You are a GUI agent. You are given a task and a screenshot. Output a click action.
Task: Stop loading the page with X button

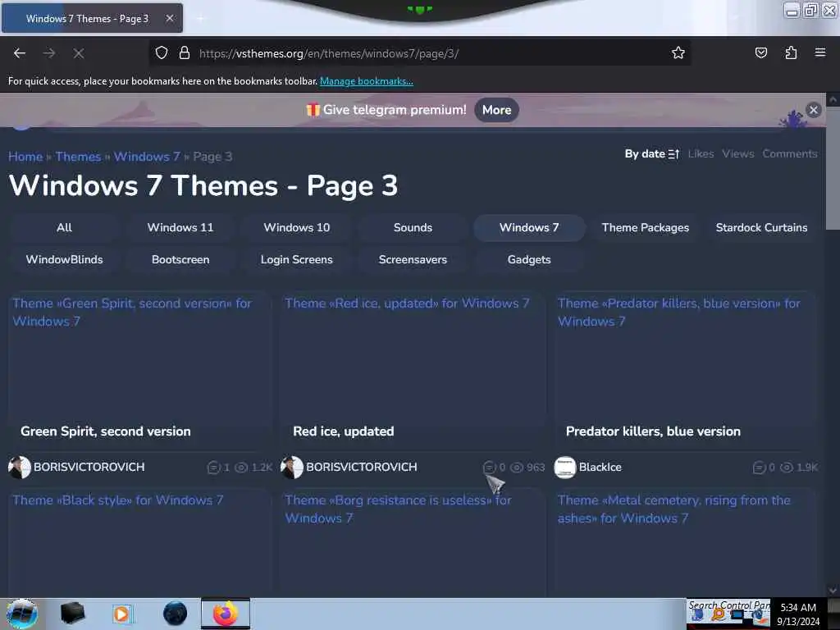tap(79, 53)
